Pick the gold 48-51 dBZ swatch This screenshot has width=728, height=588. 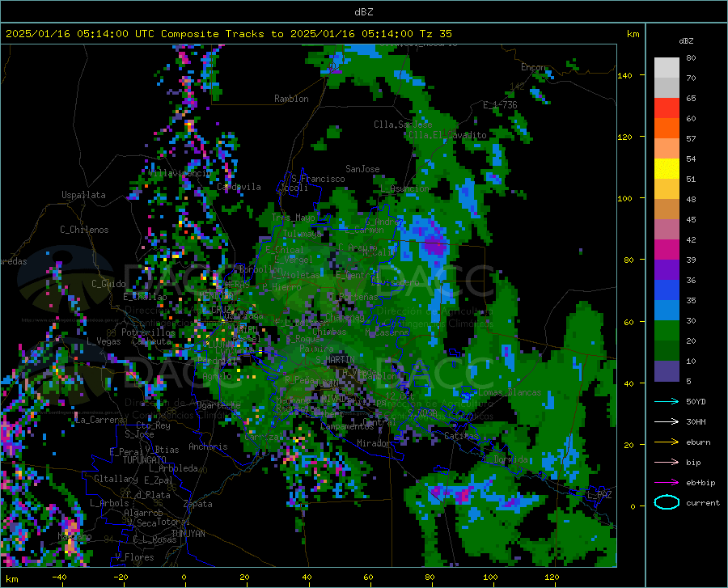[x=667, y=189]
